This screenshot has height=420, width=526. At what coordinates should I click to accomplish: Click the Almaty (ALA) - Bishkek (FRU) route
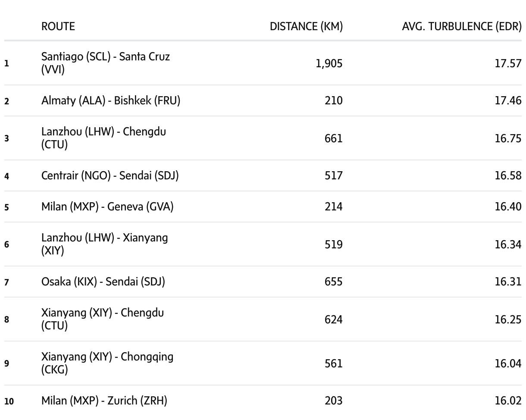coord(110,100)
